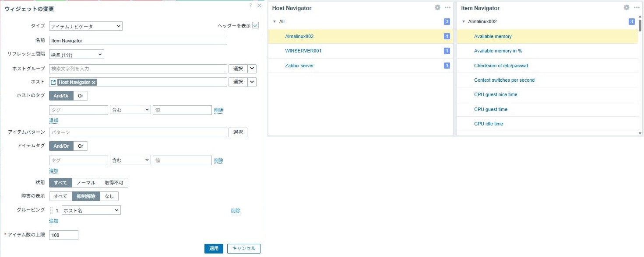Select state ノーマル option
Image resolution: width=644 pixels, height=257 pixels.
coord(86,183)
